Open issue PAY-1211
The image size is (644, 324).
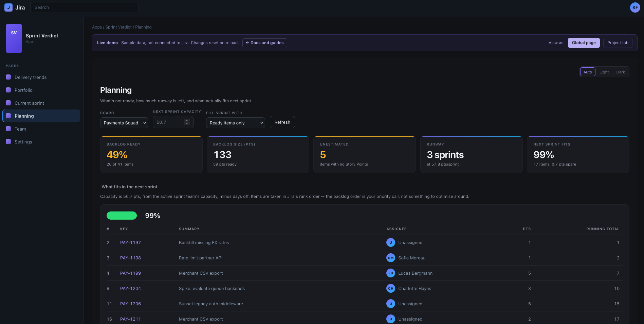(130, 319)
